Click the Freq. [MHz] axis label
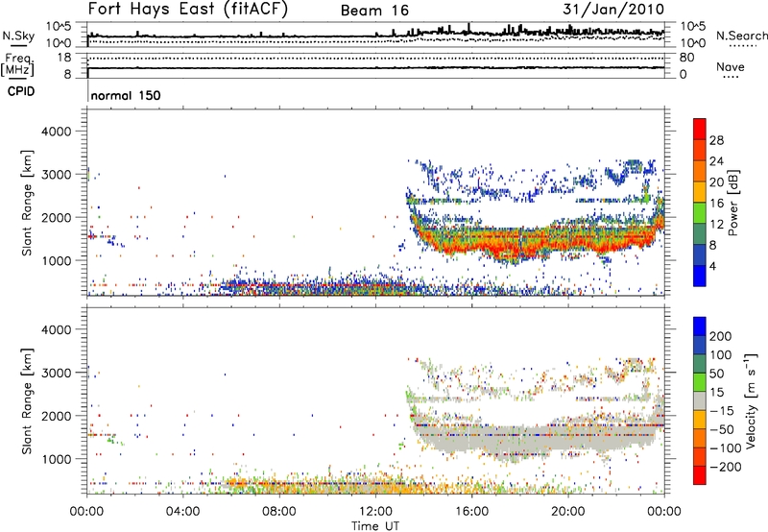The width and height of the screenshot is (768, 532). [x=18, y=64]
